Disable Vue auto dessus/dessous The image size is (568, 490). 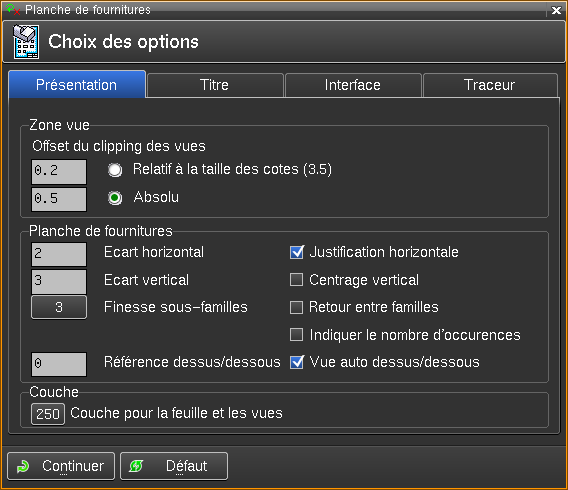(x=297, y=362)
